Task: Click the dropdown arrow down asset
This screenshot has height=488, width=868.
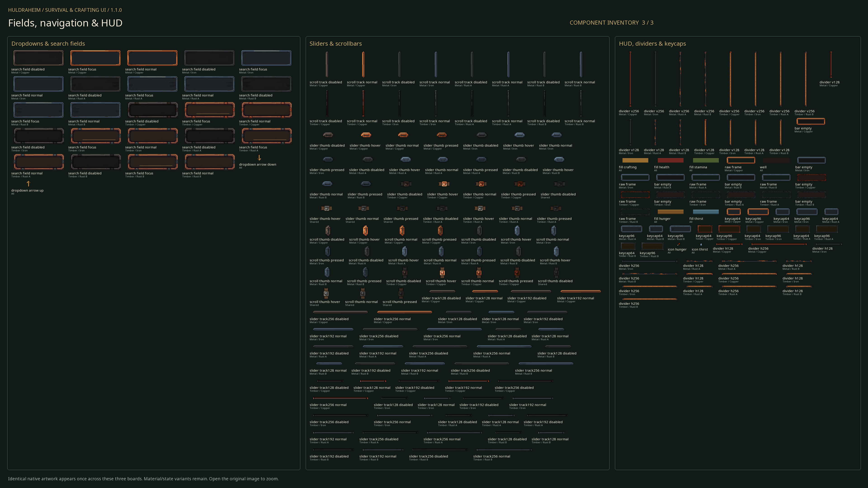Action: click(x=259, y=158)
